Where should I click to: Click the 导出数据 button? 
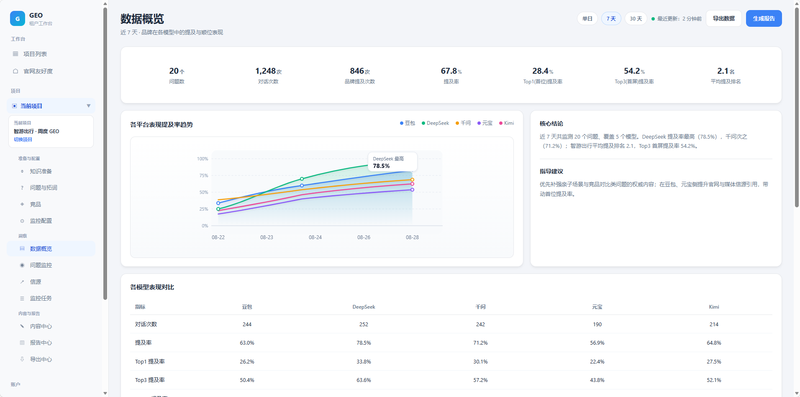click(x=723, y=18)
